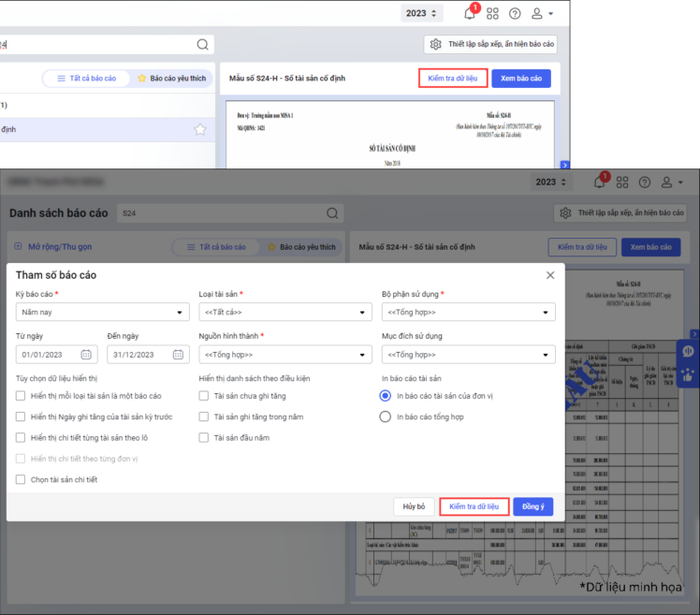
Task: Open Loại tài sản dropdown
Action: pyautogui.click(x=285, y=313)
